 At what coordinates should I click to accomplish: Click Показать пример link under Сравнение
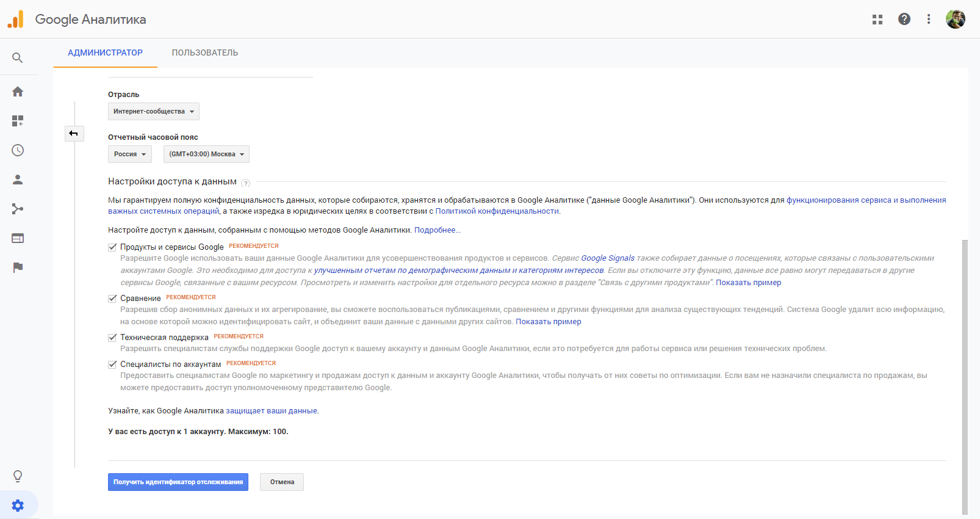549,322
